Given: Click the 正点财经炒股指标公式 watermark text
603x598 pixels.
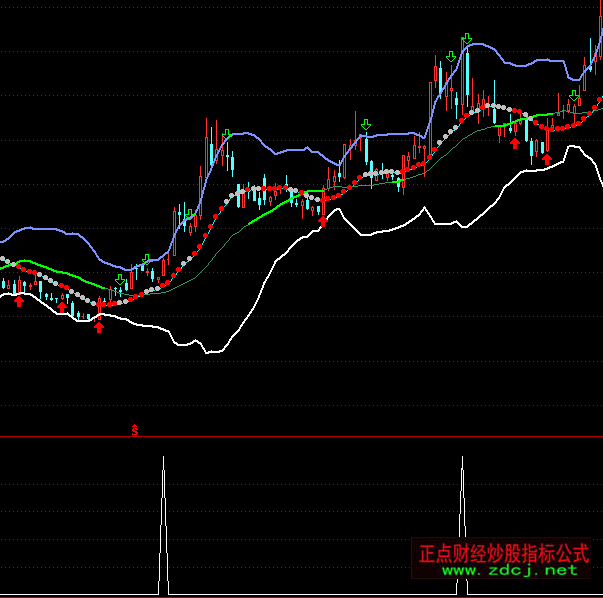Looking at the screenshot, I should (503, 552).
